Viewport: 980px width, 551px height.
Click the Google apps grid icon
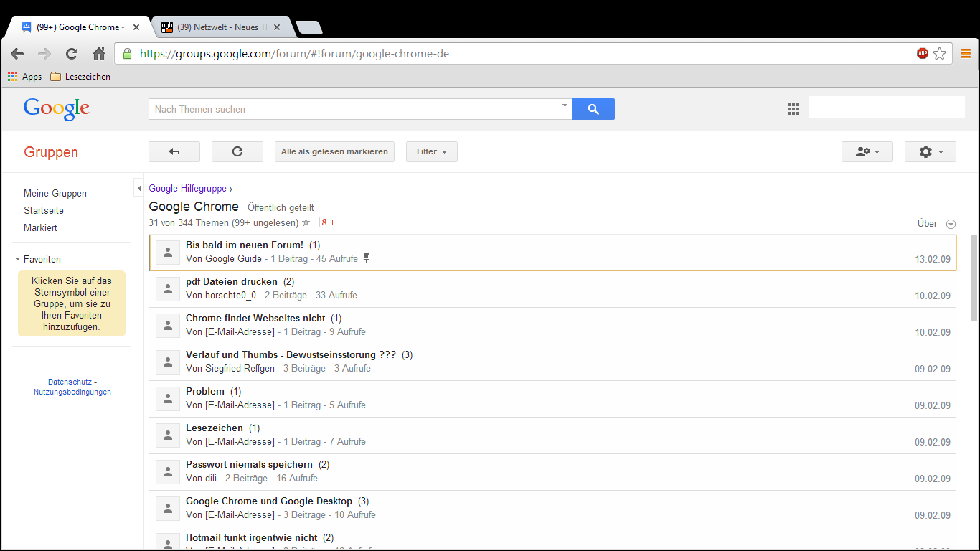pyautogui.click(x=793, y=109)
